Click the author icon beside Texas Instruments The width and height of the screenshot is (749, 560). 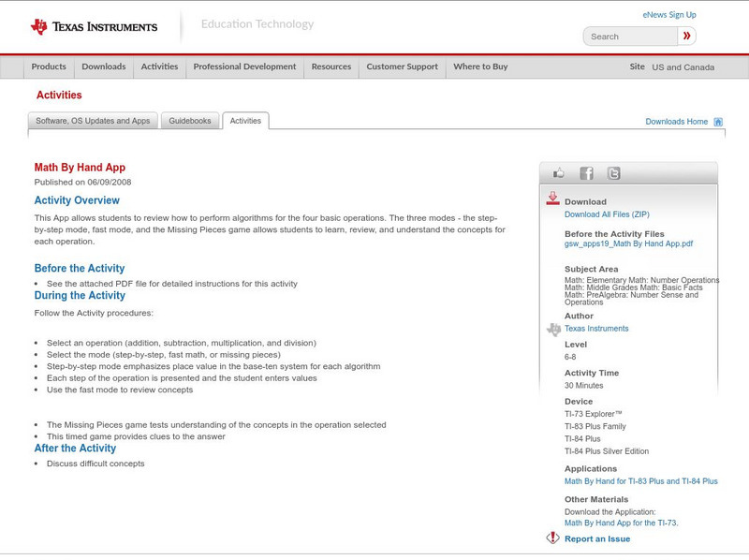click(x=553, y=329)
